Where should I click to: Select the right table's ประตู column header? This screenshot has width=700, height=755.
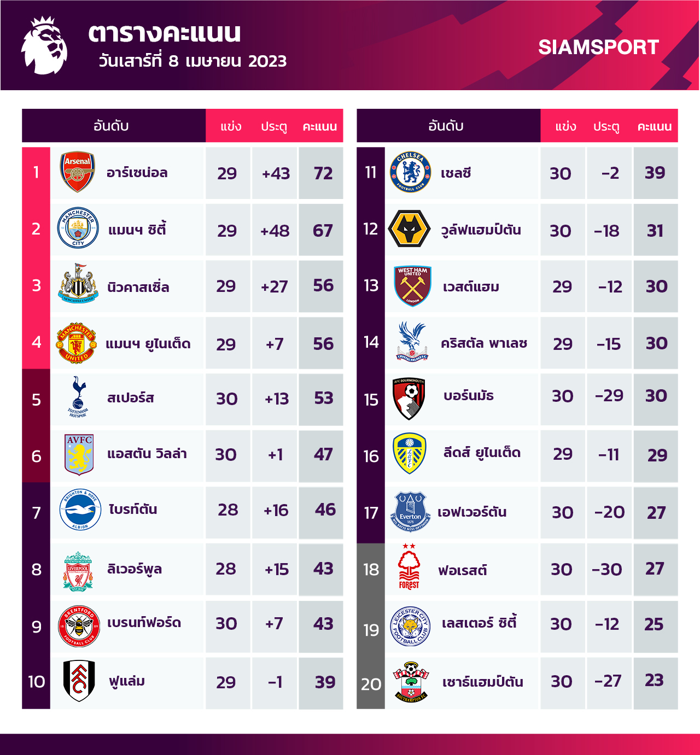pos(606,126)
